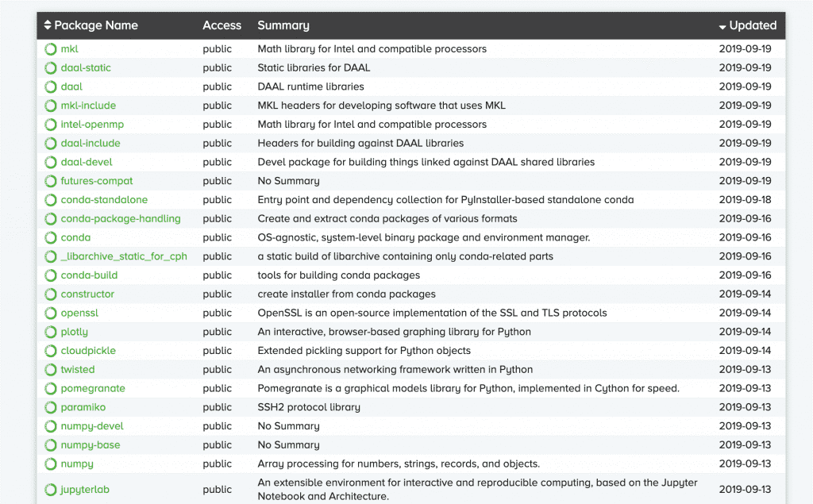The width and height of the screenshot is (813, 504).
Task: View the twisted package
Action: pos(78,369)
